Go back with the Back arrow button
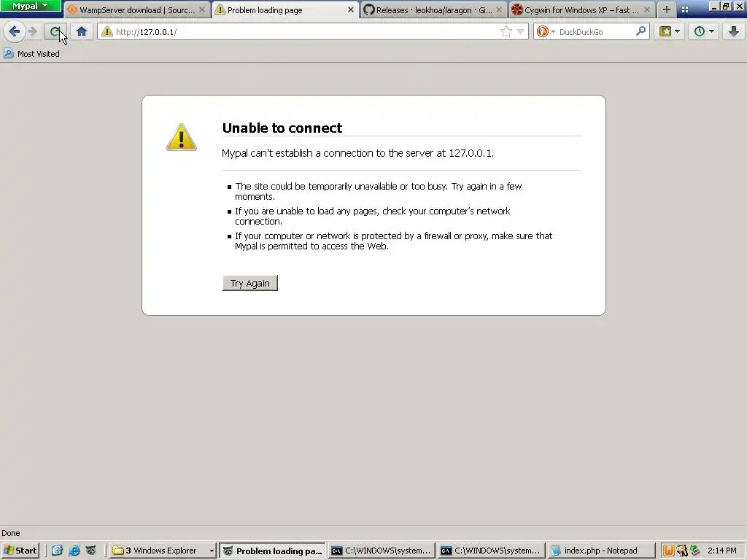 tap(14, 32)
